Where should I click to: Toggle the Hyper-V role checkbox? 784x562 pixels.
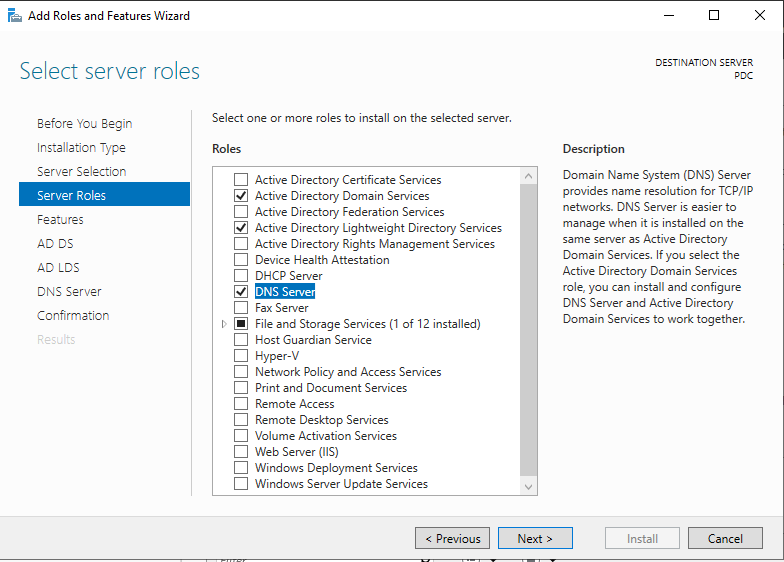point(241,356)
